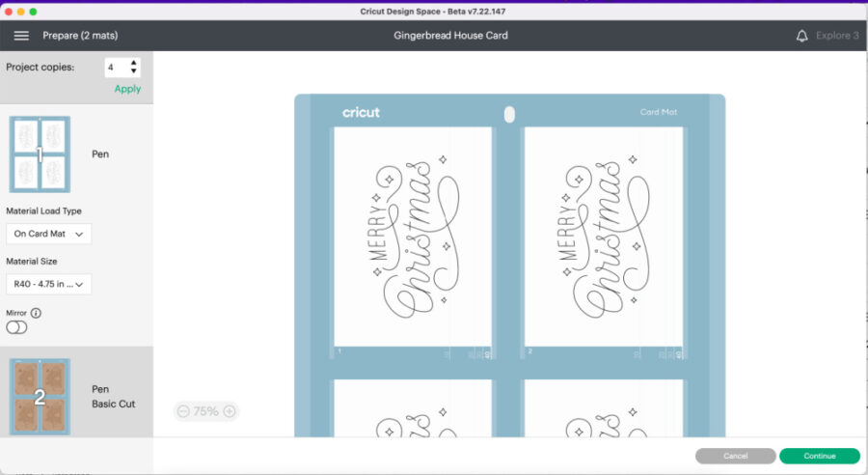Zoom out with the minus icon
Image resolution: width=868 pixels, height=475 pixels.
[183, 411]
